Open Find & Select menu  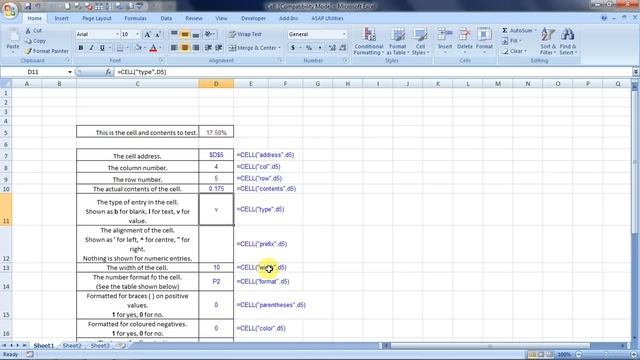pyautogui.click(x=568, y=41)
